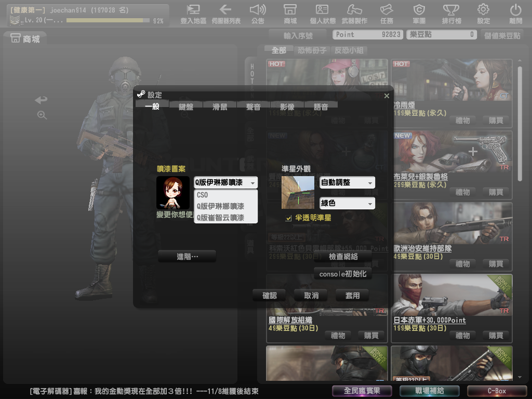
Task: Choose Q版伊琳娜噴漆 from the spray list
Action: point(225,206)
